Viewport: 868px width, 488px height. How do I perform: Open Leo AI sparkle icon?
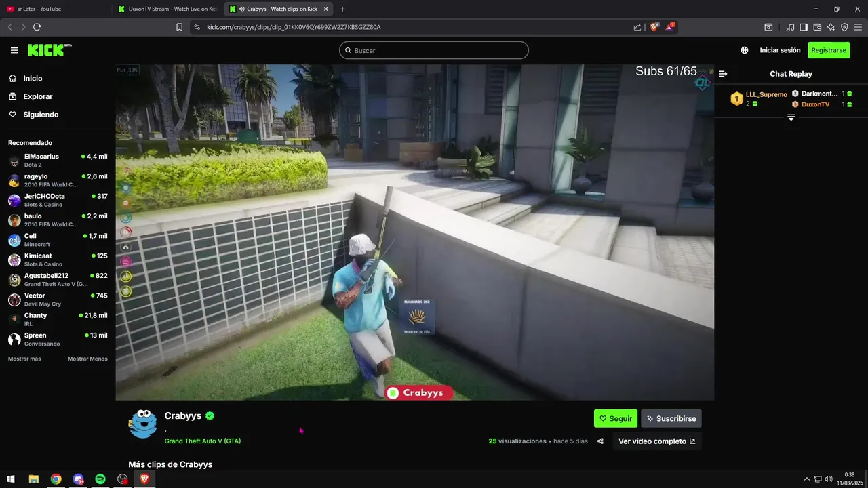(x=831, y=27)
